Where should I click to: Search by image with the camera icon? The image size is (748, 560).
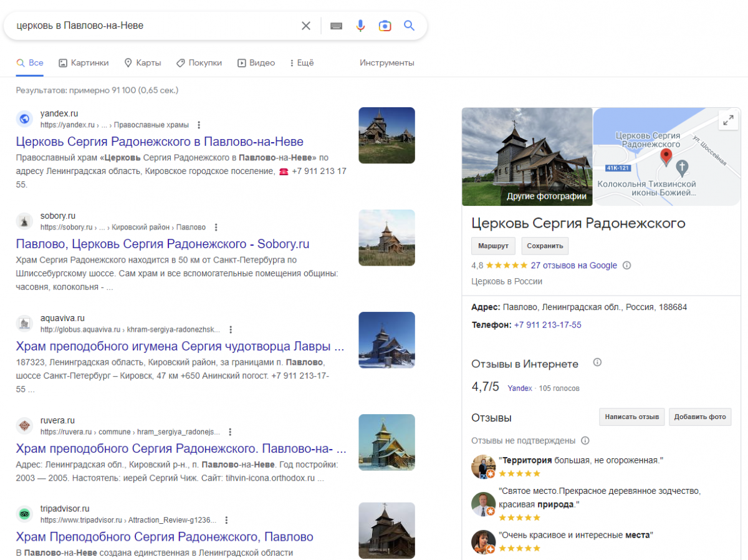[x=385, y=26]
